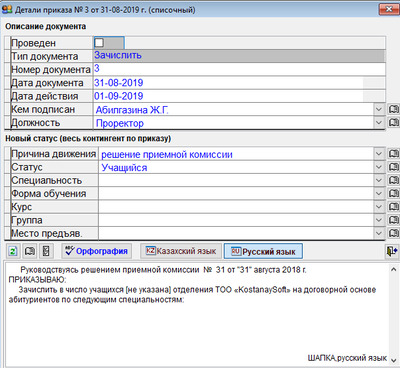Run the Орфография spell check
Screen dimensions: 400x368
(97, 251)
